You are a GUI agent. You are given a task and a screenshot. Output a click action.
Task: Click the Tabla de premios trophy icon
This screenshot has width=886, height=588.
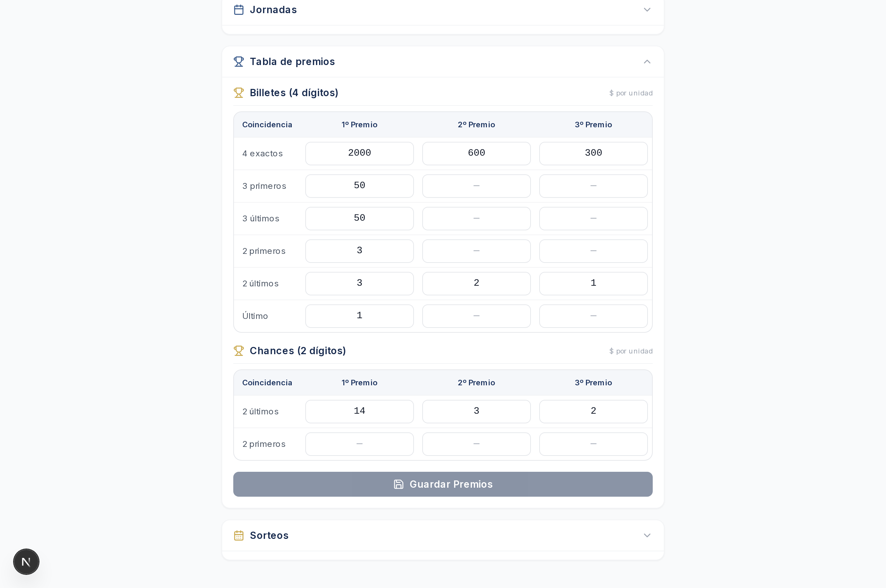coord(239,62)
